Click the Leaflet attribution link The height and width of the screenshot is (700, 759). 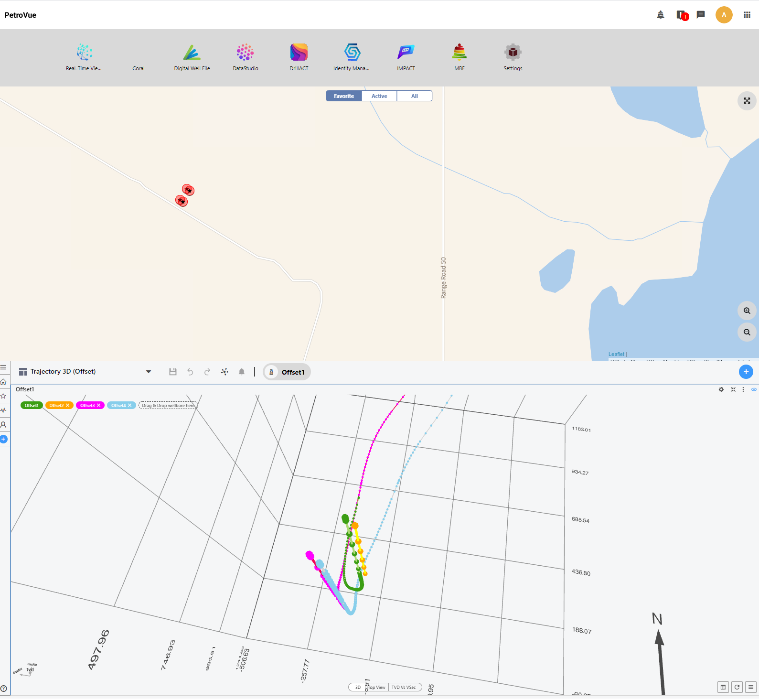(616, 354)
